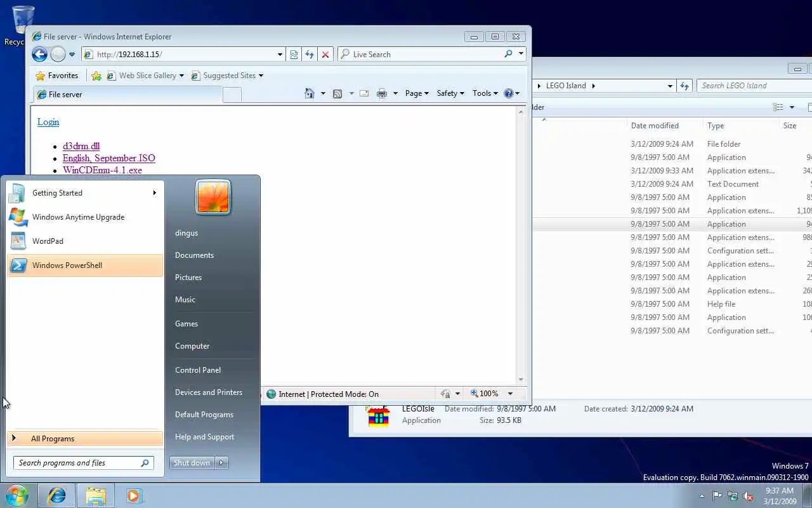Click the blank New Tab button
Image resolution: width=812 pixels, height=508 pixels.
(232, 95)
